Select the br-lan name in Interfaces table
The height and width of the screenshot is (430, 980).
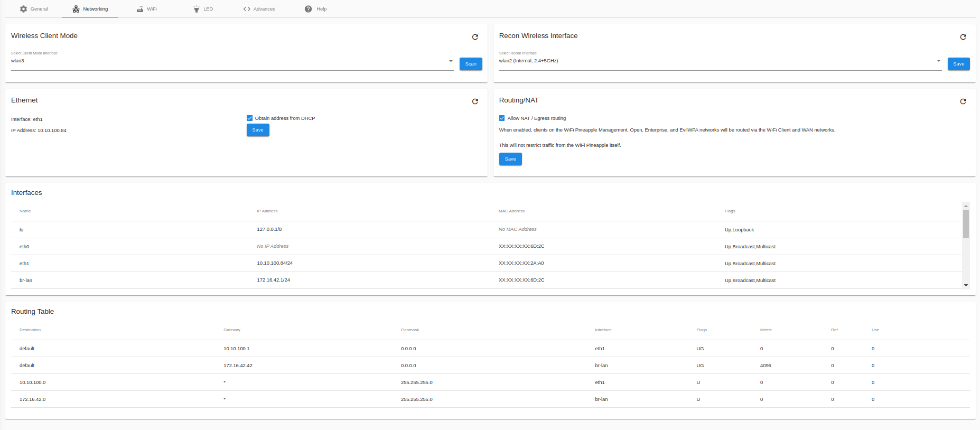click(x=26, y=281)
